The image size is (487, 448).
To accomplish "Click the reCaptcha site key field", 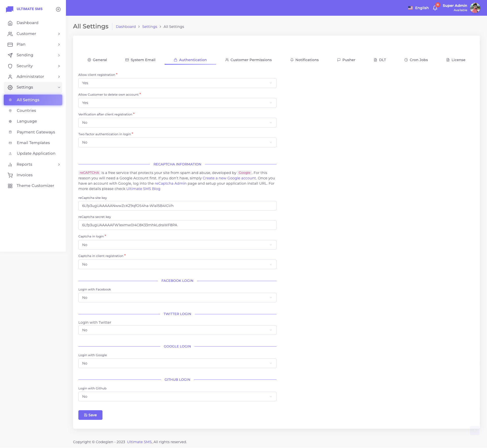I will tap(177, 206).
